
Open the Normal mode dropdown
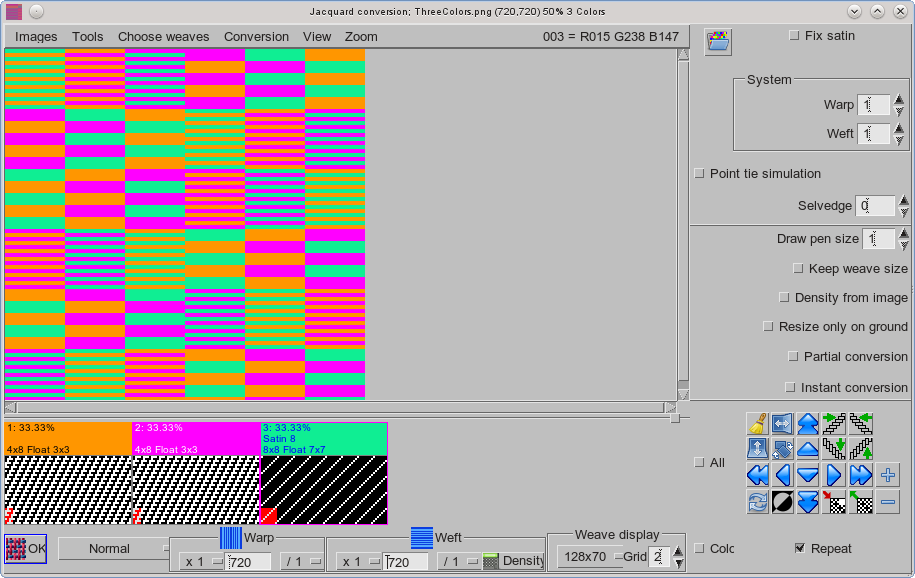point(114,549)
